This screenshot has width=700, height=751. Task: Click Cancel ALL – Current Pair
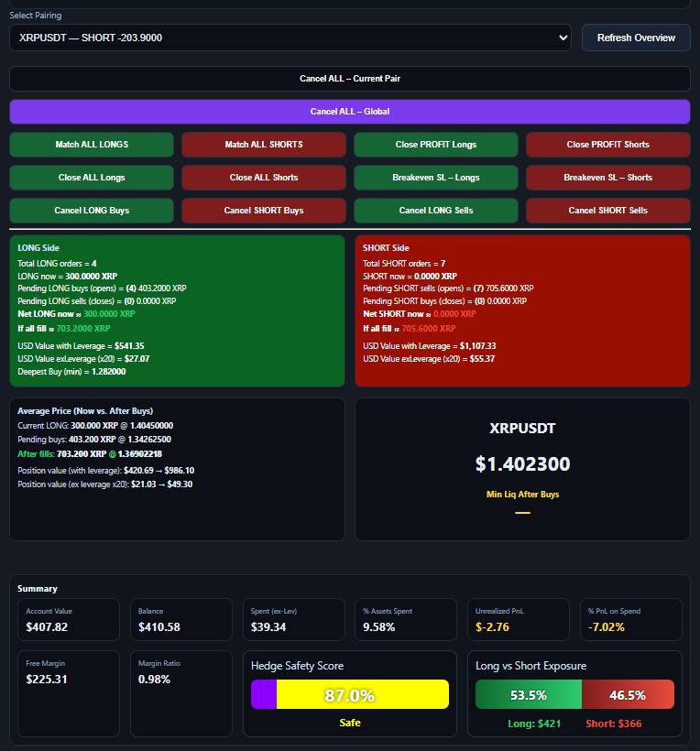(x=350, y=79)
